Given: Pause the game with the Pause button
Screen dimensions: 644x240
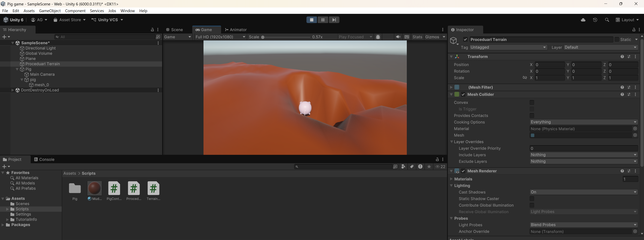Looking at the screenshot, I should [x=323, y=20].
